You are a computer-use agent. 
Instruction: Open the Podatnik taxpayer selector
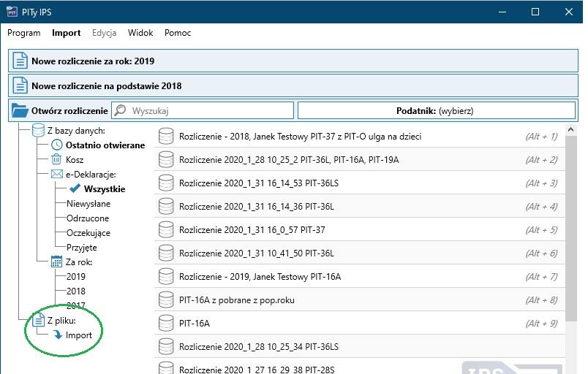436,110
